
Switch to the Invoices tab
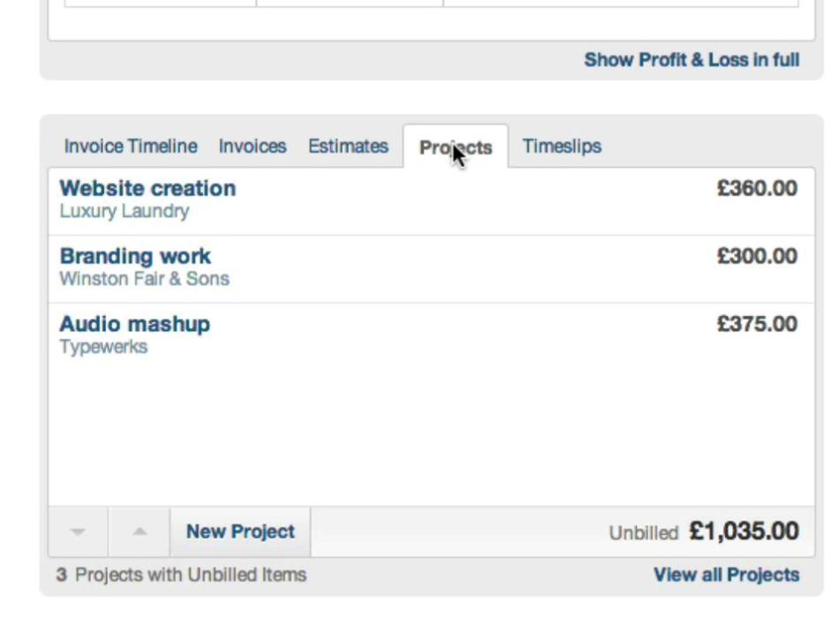click(x=253, y=147)
